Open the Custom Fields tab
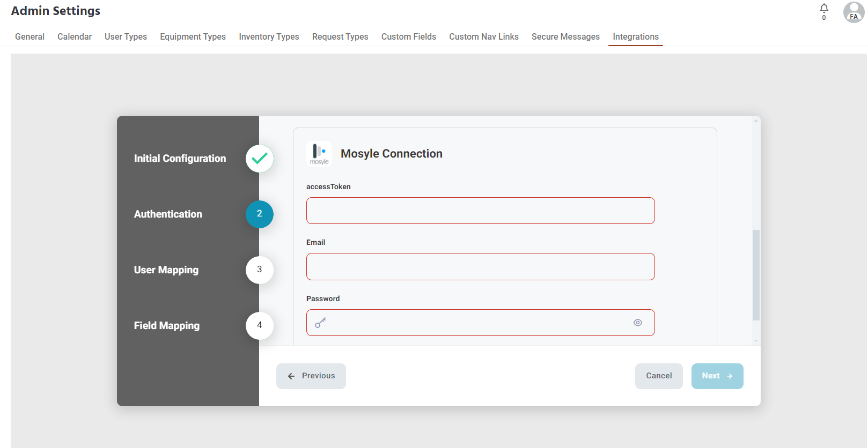This screenshot has height=448, width=868. coord(409,36)
